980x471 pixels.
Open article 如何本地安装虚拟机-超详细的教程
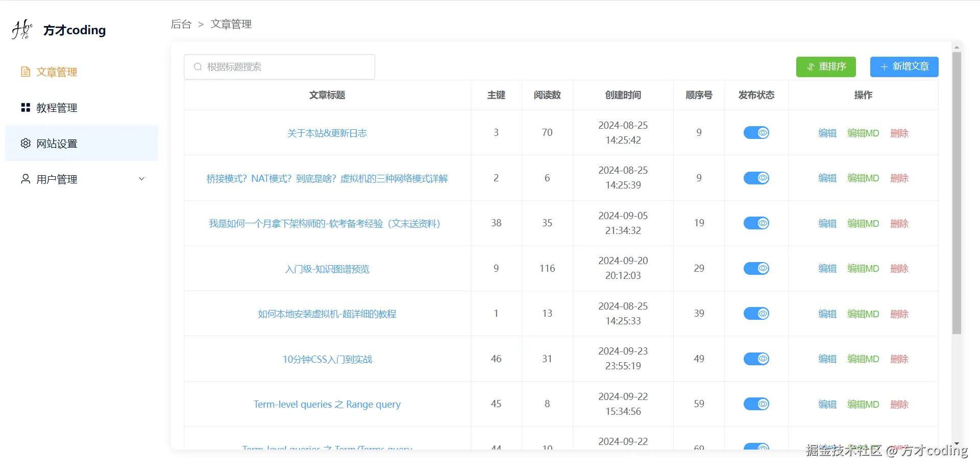pyautogui.click(x=327, y=314)
